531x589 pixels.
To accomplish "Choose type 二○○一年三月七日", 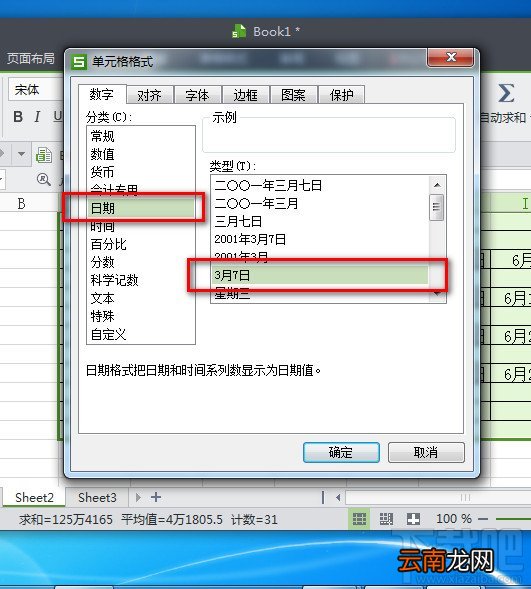I will point(320,185).
